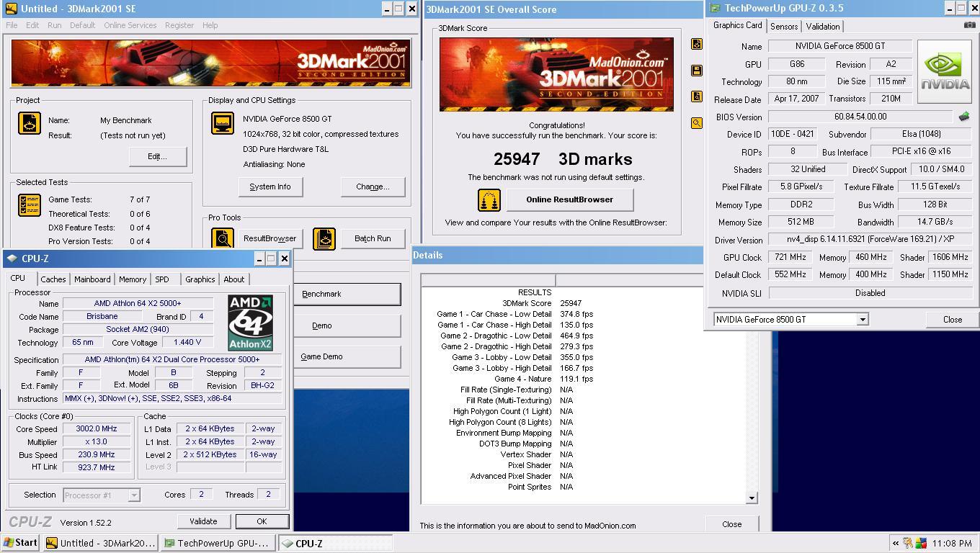Open the Default menu in 3DMark
The height and width of the screenshot is (553, 980).
[x=82, y=25]
